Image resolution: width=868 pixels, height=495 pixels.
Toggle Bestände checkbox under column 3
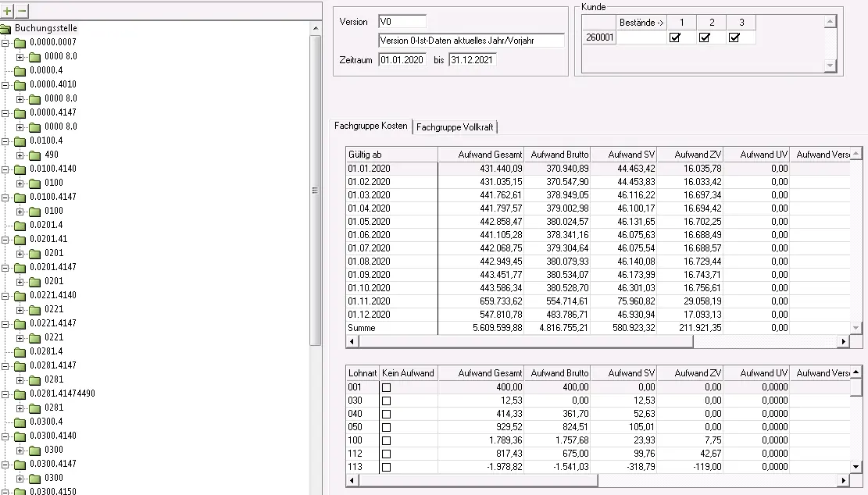734,37
